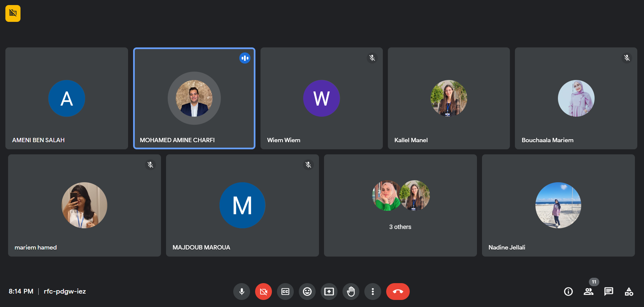
Task: Click the Present now screen-share icon
Action: click(329, 292)
